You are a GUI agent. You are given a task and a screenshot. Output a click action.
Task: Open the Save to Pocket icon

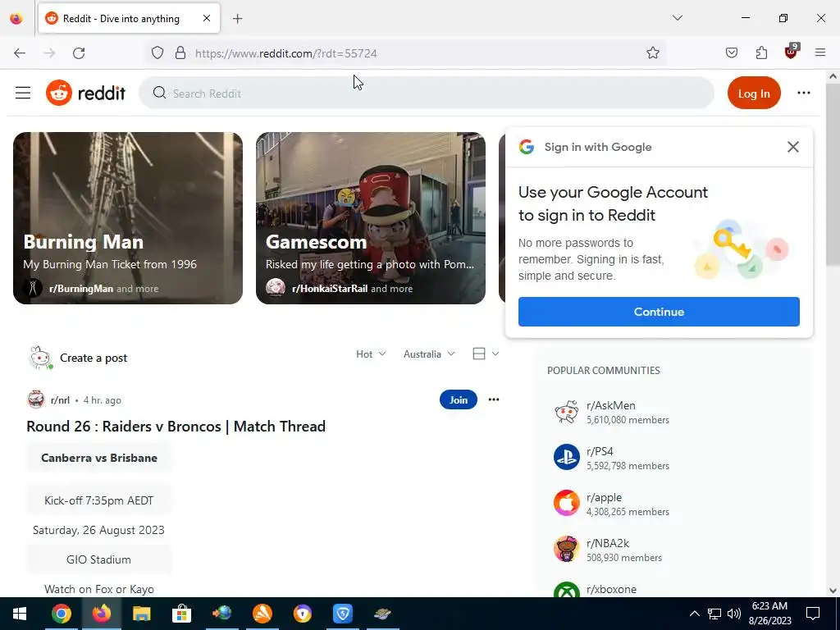coord(731,53)
